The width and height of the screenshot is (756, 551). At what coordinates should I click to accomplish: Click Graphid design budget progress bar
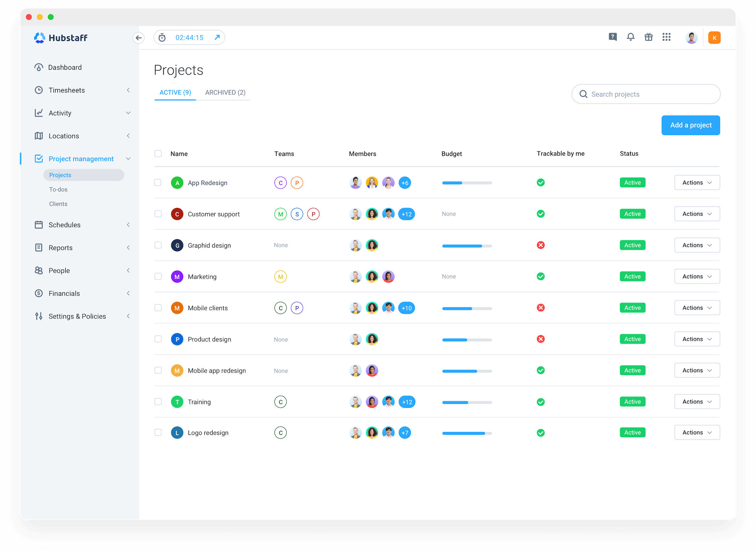coord(467,246)
